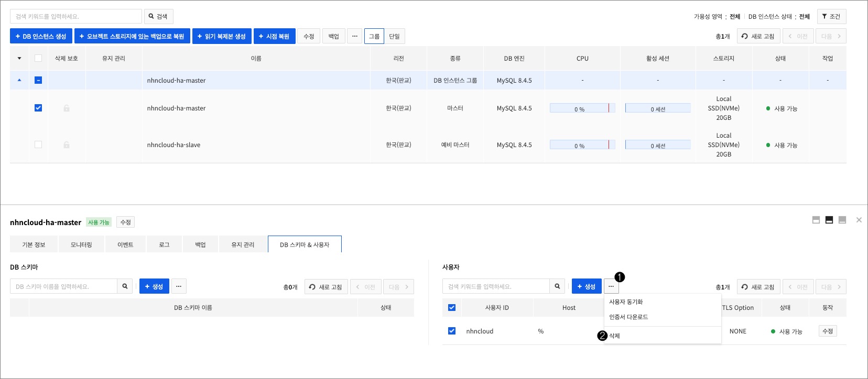Close the detail panel with X
This screenshot has width=868, height=379.
pyautogui.click(x=859, y=220)
